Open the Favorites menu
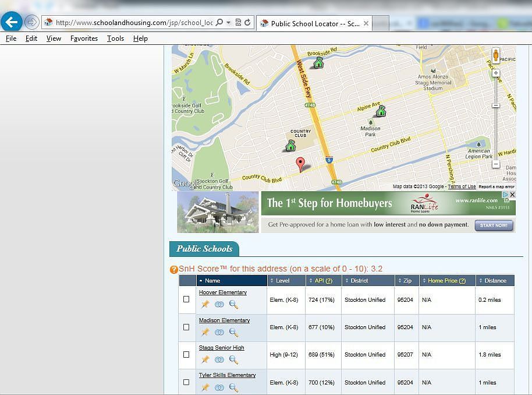 click(x=84, y=38)
